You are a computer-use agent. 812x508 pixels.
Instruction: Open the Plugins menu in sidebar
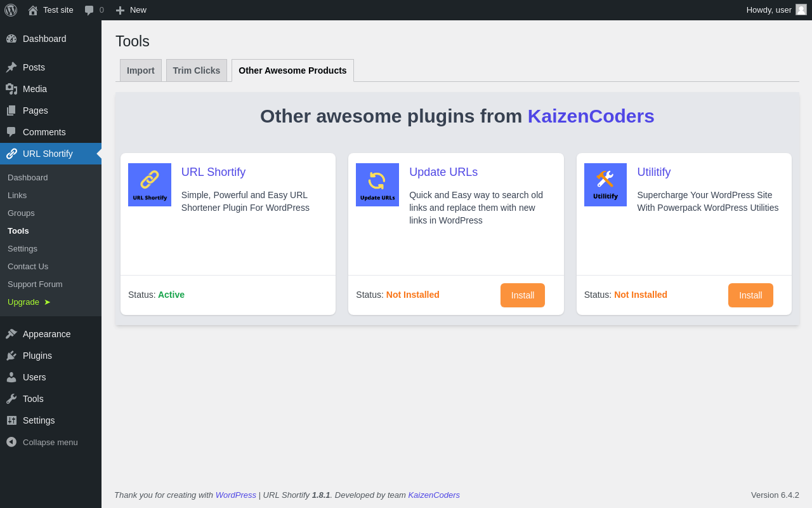pyautogui.click(x=37, y=356)
